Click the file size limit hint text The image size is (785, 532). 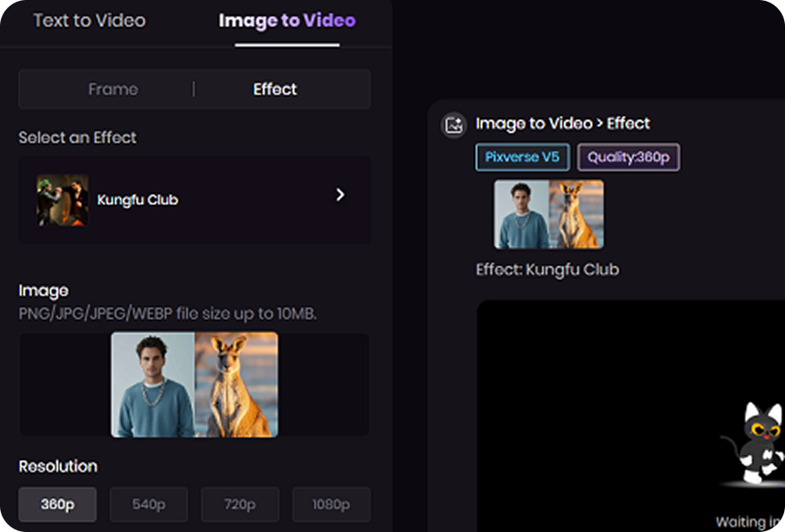[168, 313]
